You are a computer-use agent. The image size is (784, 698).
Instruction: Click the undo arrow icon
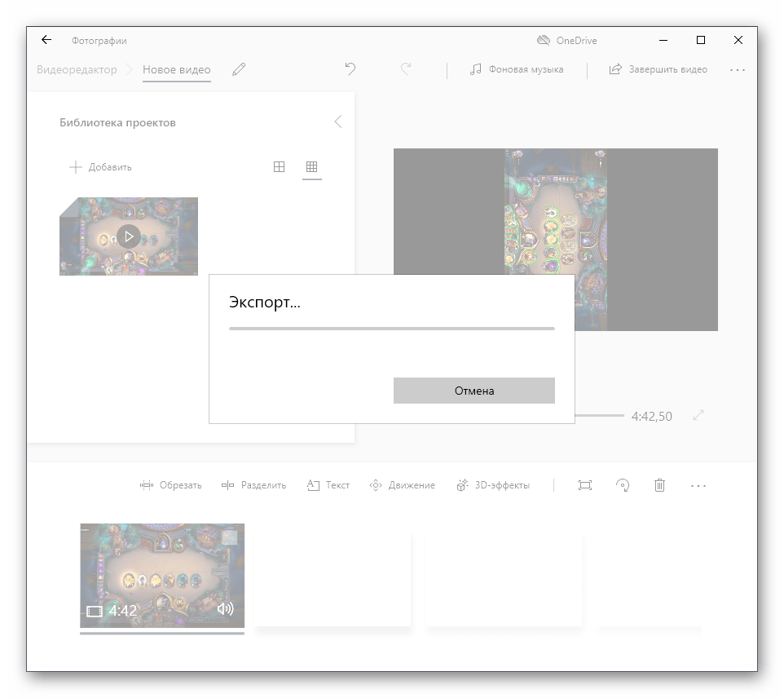(x=350, y=69)
